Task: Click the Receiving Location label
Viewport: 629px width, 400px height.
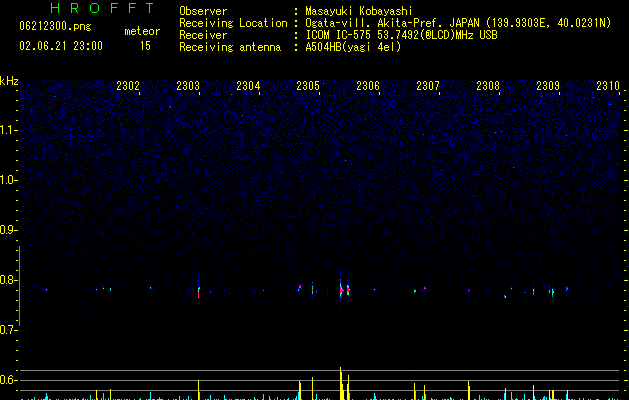Action: [233, 23]
